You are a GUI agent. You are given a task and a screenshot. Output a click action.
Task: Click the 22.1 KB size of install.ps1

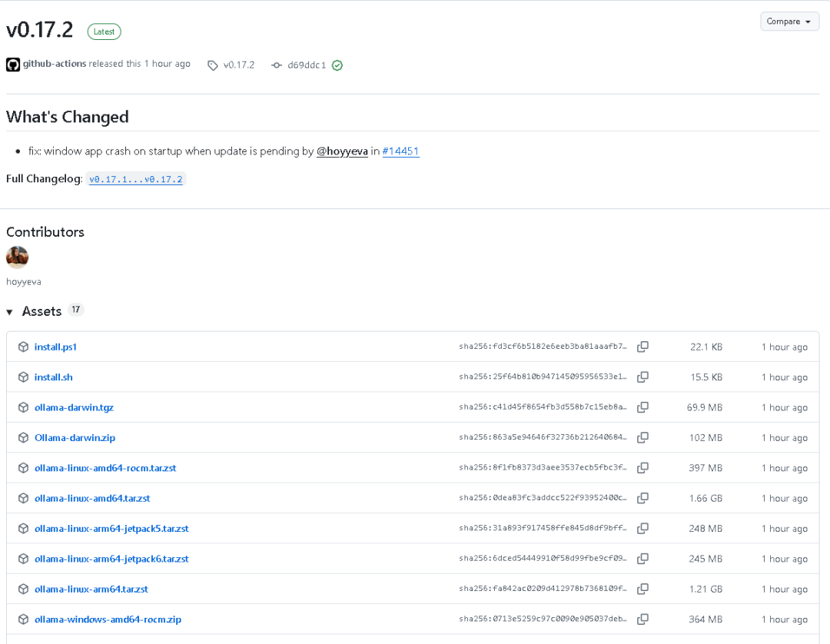706,347
